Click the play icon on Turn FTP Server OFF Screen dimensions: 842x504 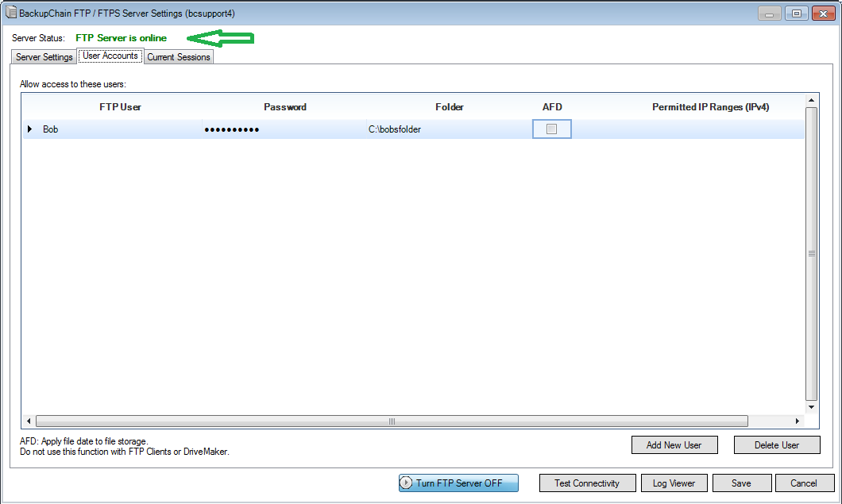(407, 483)
